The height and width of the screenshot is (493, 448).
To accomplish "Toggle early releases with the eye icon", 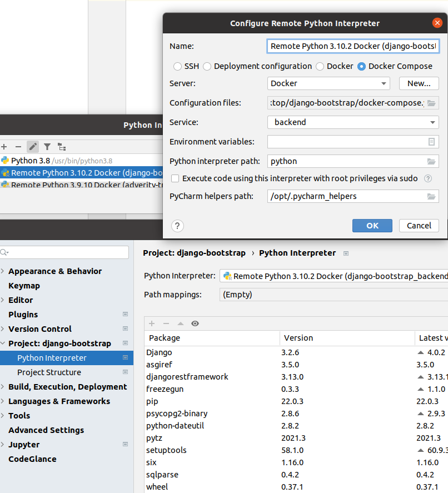I will coord(194,323).
